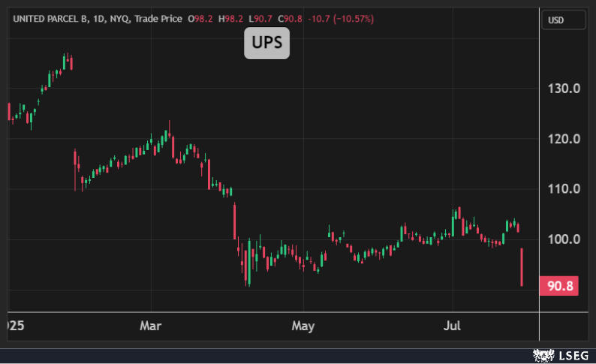The width and height of the screenshot is (596, 364).
Task: Select the May marker on time axis
Action: (303, 326)
